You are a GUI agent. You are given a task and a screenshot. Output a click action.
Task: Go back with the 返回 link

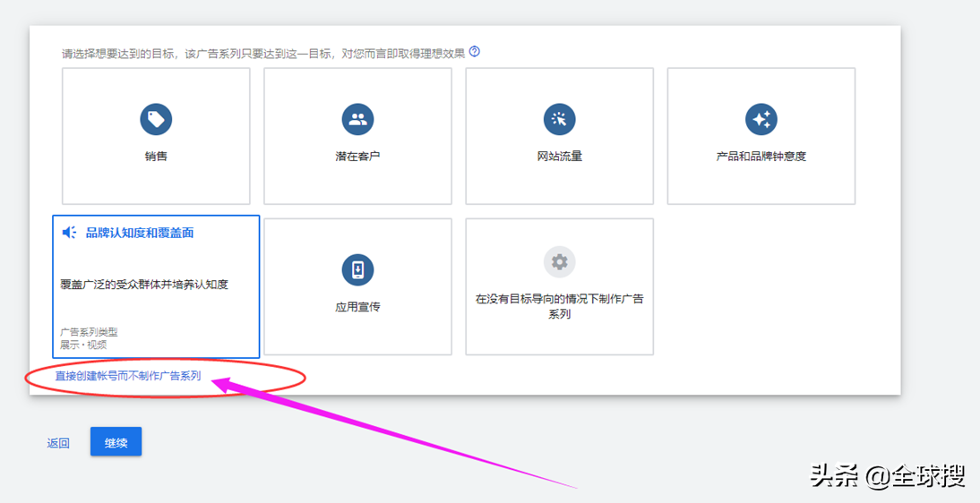coord(58,443)
